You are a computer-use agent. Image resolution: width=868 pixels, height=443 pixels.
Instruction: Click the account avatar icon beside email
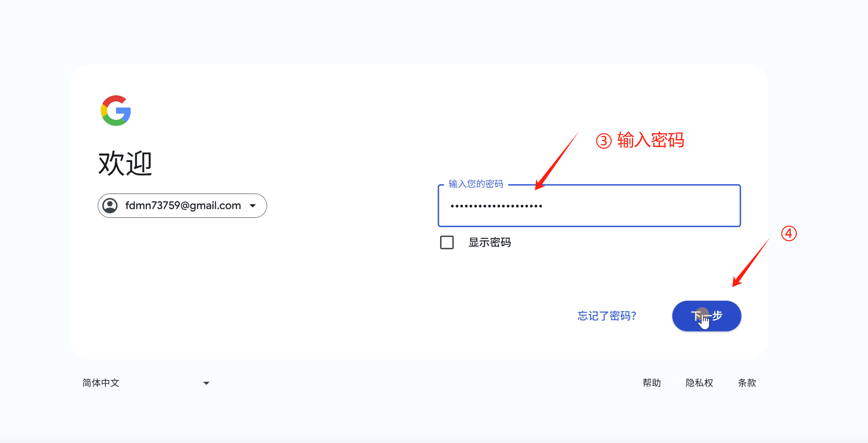(x=110, y=206)
